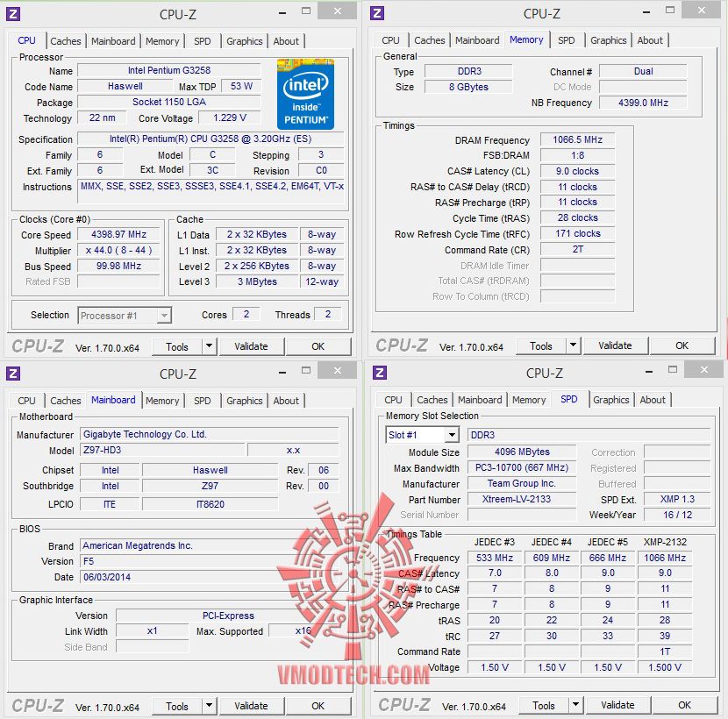The width and height of the screenshot is (728, 719).
Task: Select Memory tab in the SPD window
Action: click(529, 400)
